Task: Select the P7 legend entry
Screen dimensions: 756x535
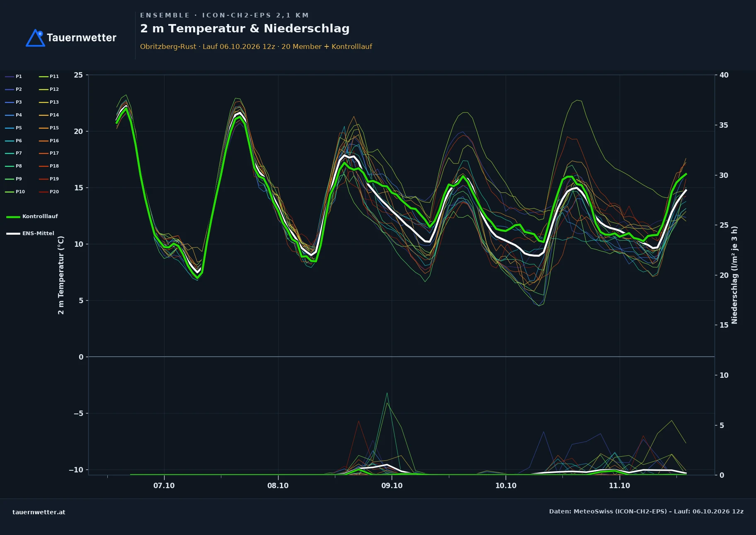Action: tap(14, 153)
